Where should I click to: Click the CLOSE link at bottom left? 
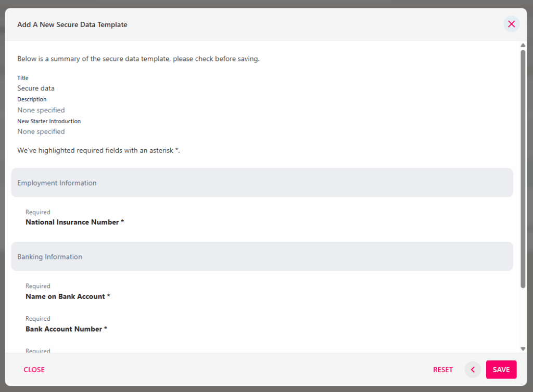tap(34, 370)
